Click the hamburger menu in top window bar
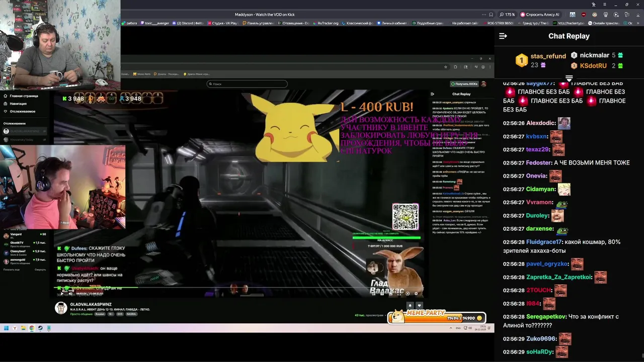The width and height of the screenshot is (644, 362). pyautogui.click(x=604, y=5)
